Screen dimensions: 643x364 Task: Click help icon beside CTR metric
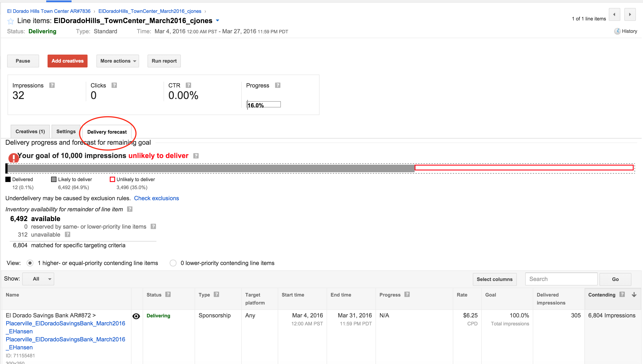coord(188,85)
